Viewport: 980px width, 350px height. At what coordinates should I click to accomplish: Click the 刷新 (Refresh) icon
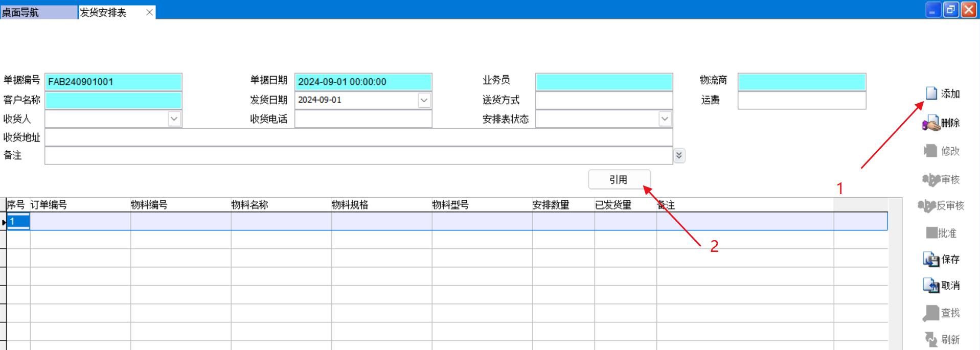931,339
